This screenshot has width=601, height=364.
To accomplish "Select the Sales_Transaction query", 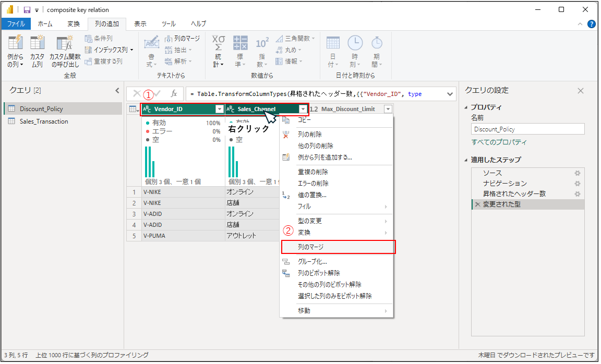I will tap(44, 122).
